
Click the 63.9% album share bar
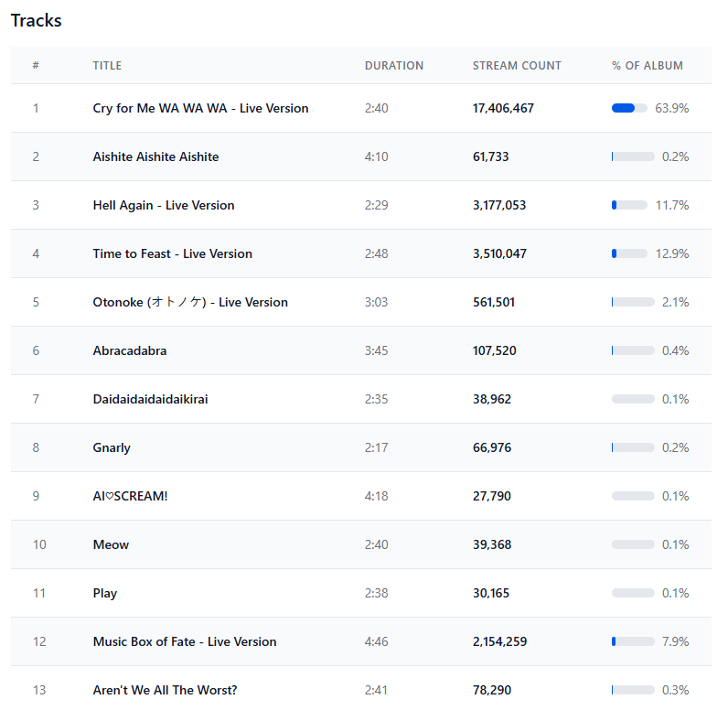629,108
